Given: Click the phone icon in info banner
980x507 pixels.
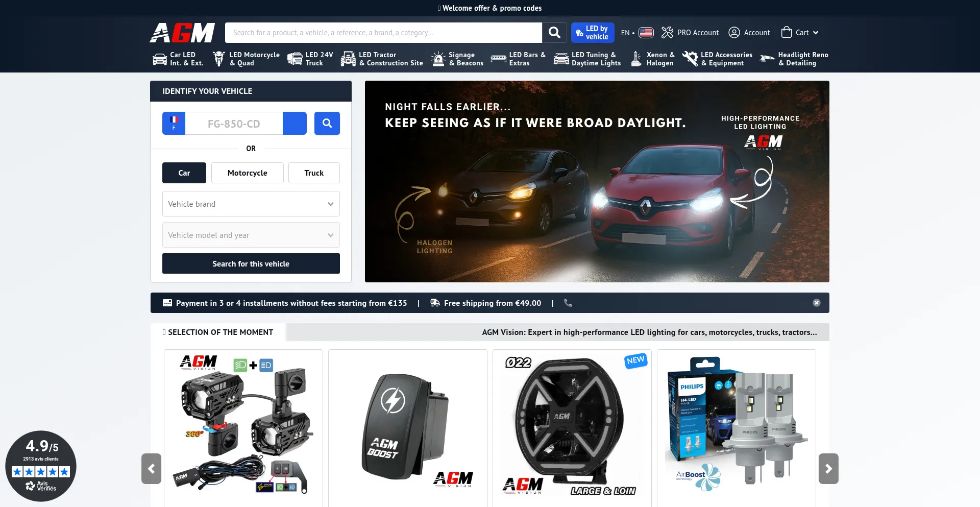Looking at the screenshot, I should [x=568, y=303].
